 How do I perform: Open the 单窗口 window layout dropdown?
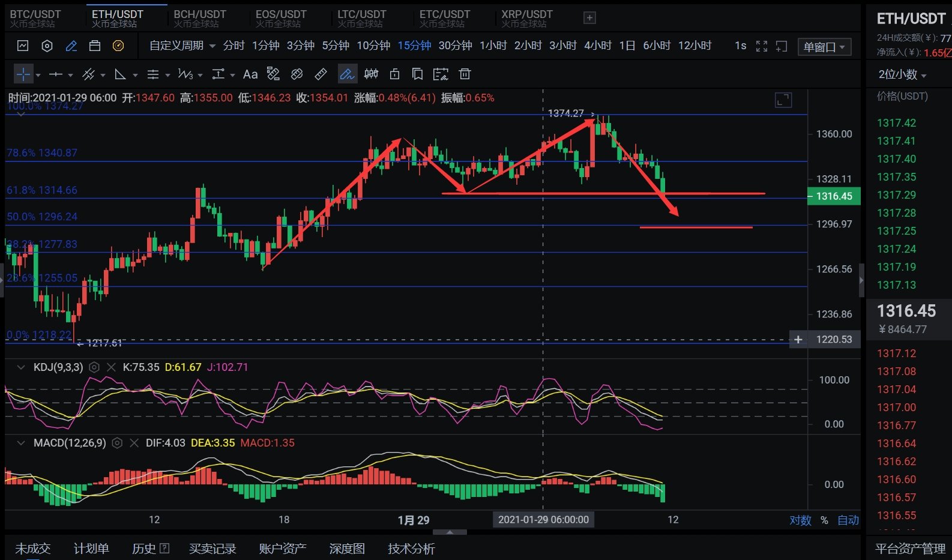point(824,47)
